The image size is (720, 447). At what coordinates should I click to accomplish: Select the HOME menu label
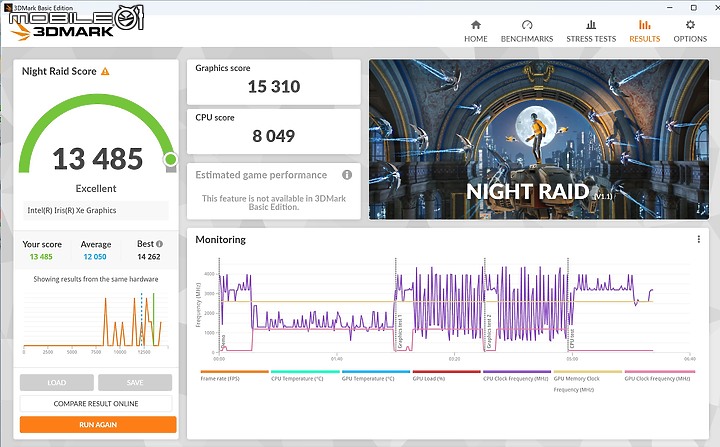476,39
